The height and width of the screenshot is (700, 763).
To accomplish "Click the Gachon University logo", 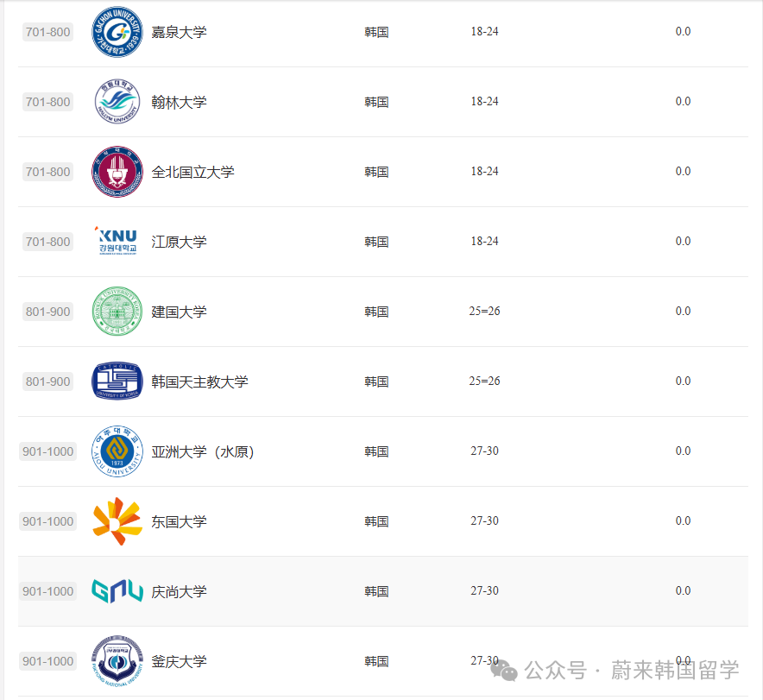I will tap(117, 32).
